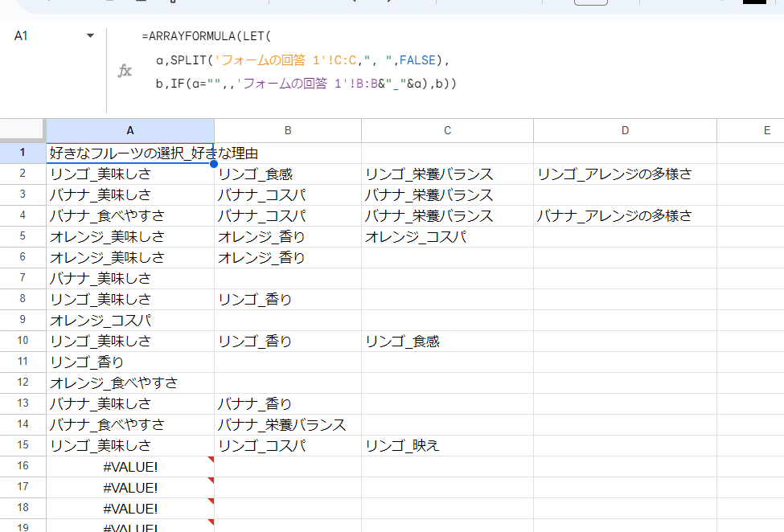Select column E header
Screen dimensions: 784x532
[750, 130]
